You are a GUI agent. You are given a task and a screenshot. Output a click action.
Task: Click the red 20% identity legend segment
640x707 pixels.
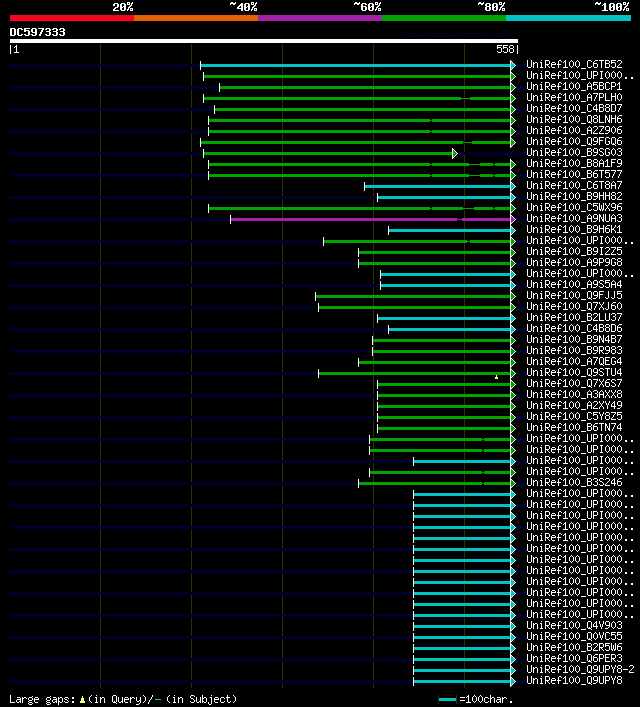(x=72, y=18)
